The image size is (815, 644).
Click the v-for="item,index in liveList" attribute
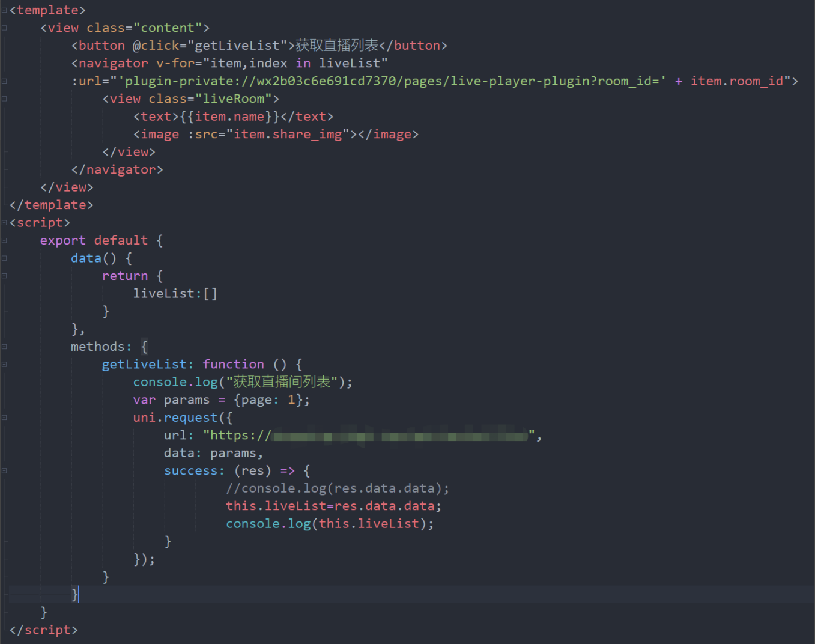click(272, 63)
